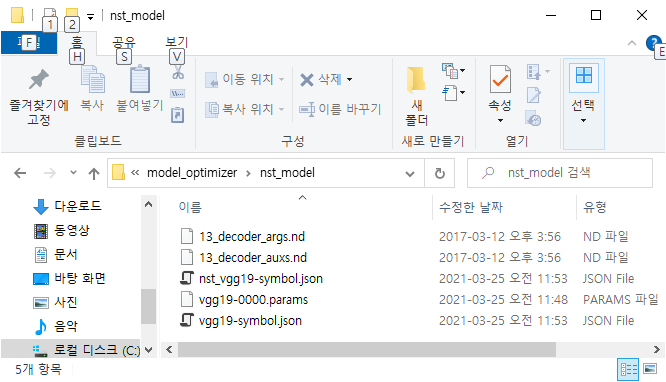Viewport: 666px width, 382px height.
Task: Click the nst_model 검색 search box
Action: tap(560, 173)
